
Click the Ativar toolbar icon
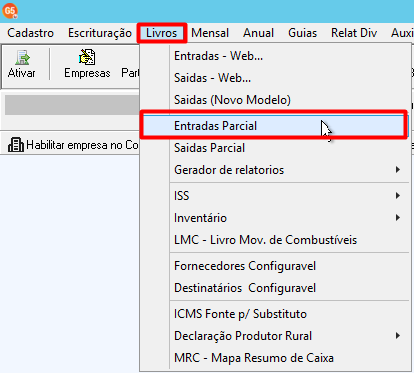22,58
